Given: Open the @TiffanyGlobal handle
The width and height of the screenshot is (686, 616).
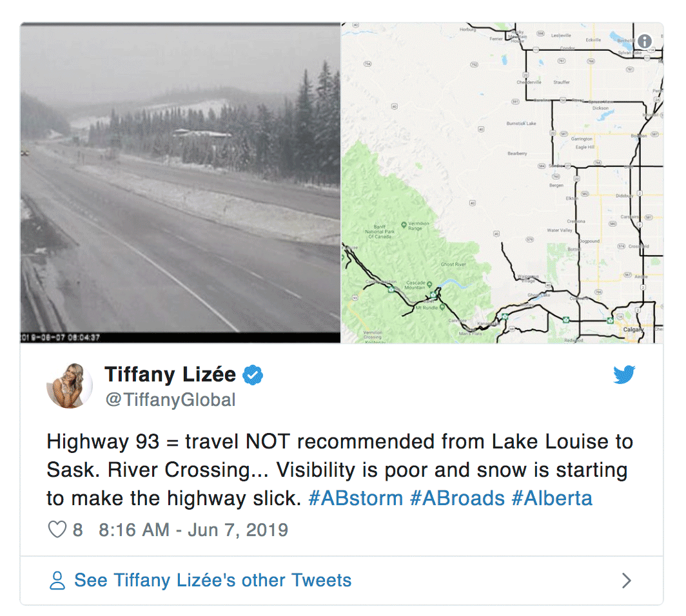Looking at the screenshot, I should 171,399.
